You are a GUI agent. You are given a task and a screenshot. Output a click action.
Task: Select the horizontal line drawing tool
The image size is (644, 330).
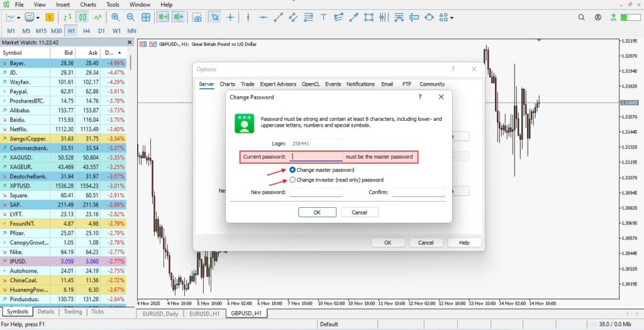click(264, 17)
